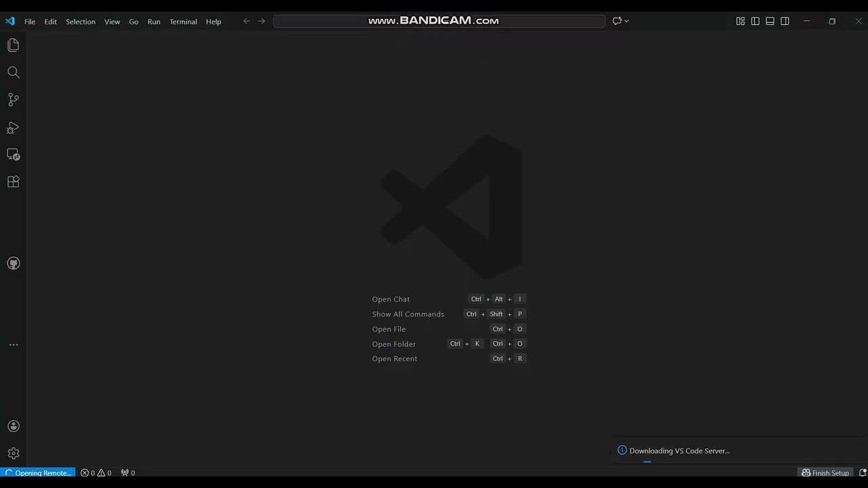Click the Open Recent label

(x=394, y=359)
